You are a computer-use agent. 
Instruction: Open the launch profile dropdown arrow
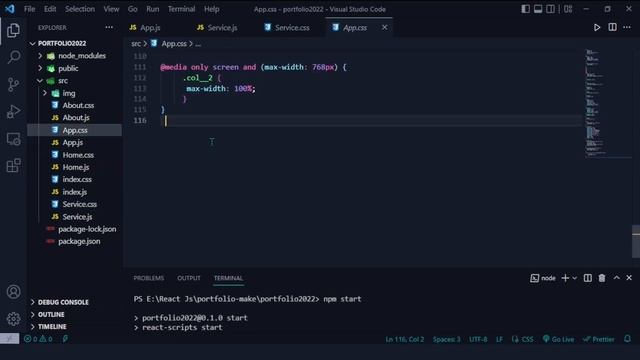pos(574,278)
